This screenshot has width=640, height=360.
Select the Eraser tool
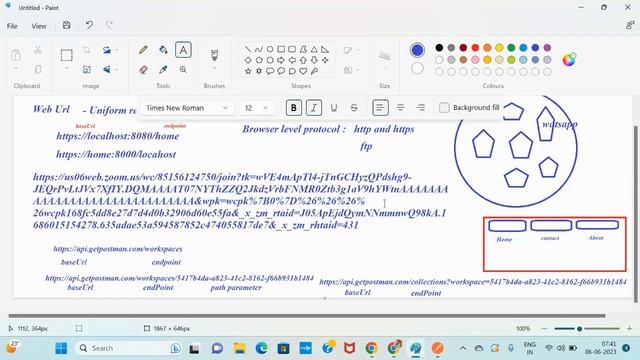143,70
